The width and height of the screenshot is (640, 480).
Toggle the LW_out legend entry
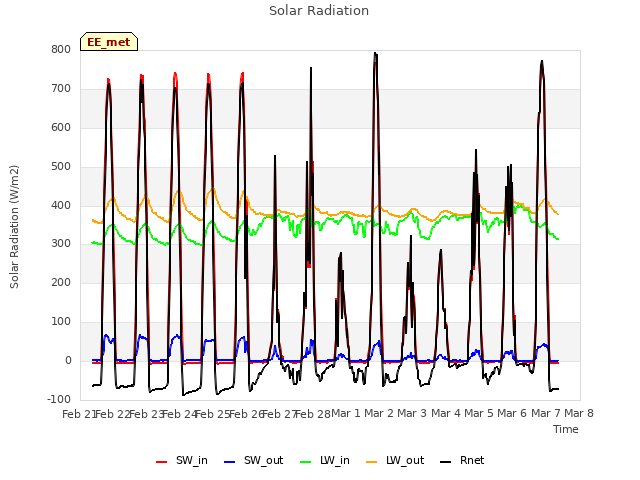pos(395,460)
